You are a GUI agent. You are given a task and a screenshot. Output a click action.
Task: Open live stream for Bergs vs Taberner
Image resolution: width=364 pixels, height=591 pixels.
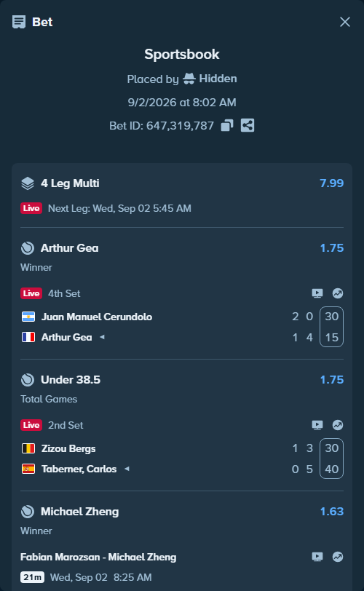coord(317,425)
